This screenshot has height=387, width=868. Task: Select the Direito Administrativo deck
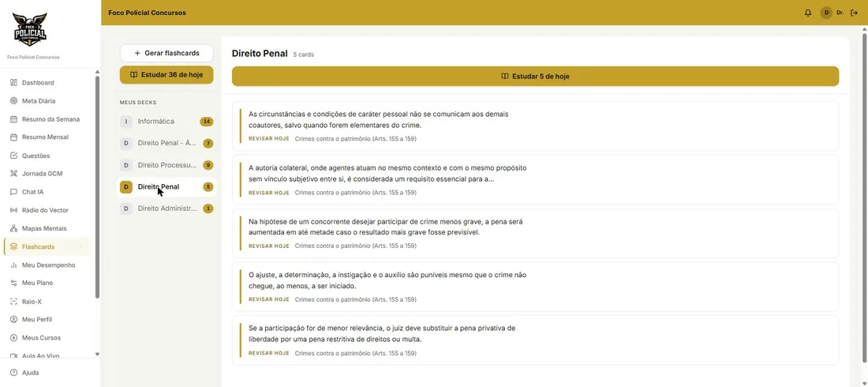coord(166,209)
